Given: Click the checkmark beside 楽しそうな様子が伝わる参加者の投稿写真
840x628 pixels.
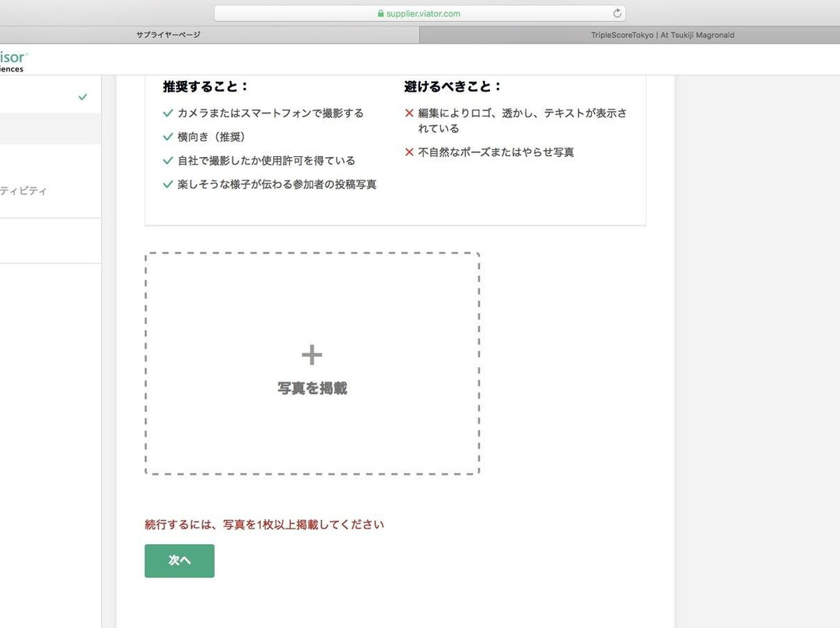Looking at the screenshot, I should pos(168,184).
